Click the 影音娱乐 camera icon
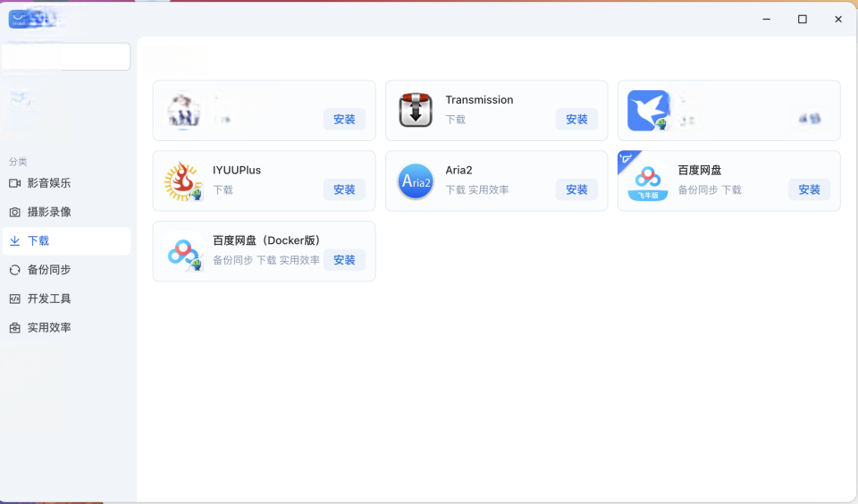The image size is (858, 504). coord(15,183)
